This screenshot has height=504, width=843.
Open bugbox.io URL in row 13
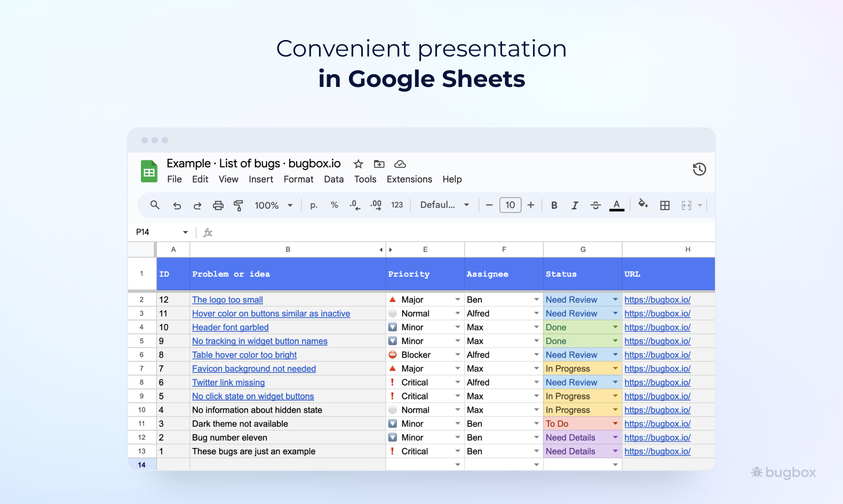(x=657, y=451)
